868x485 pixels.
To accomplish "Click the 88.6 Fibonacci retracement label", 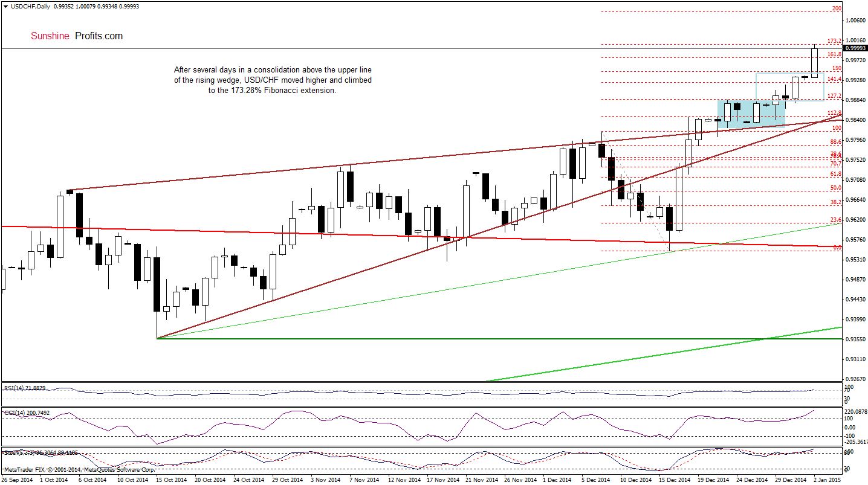I will click(x=835, y=142).
